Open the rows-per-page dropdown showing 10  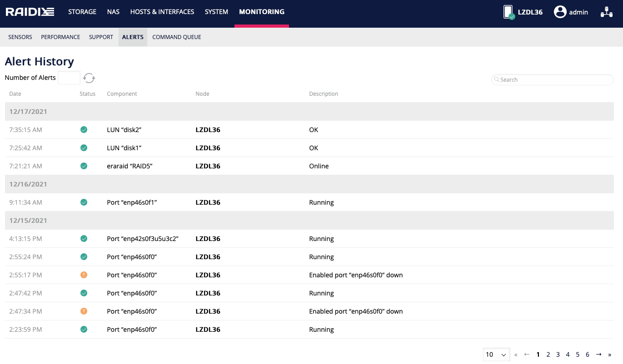pos(496,354)
